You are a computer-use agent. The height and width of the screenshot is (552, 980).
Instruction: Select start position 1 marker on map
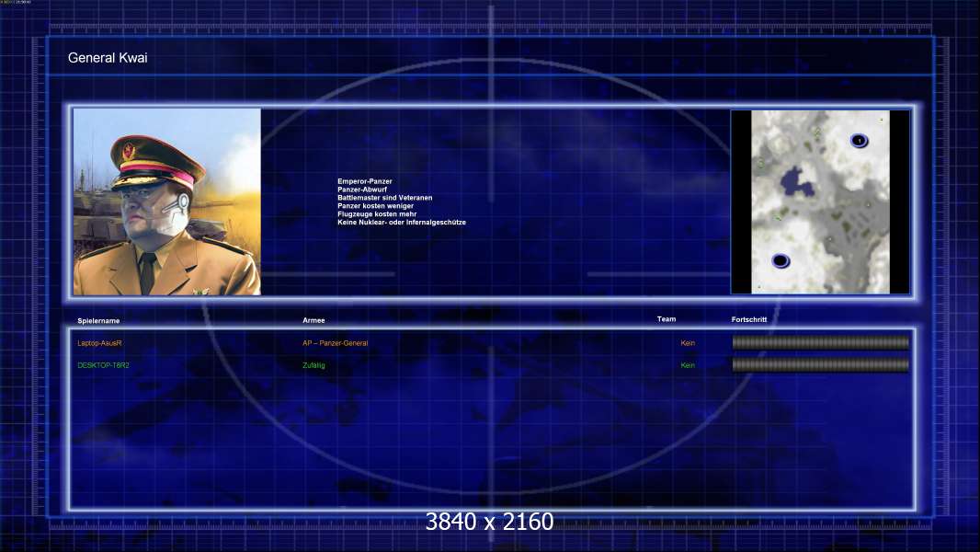pos(860,141)
